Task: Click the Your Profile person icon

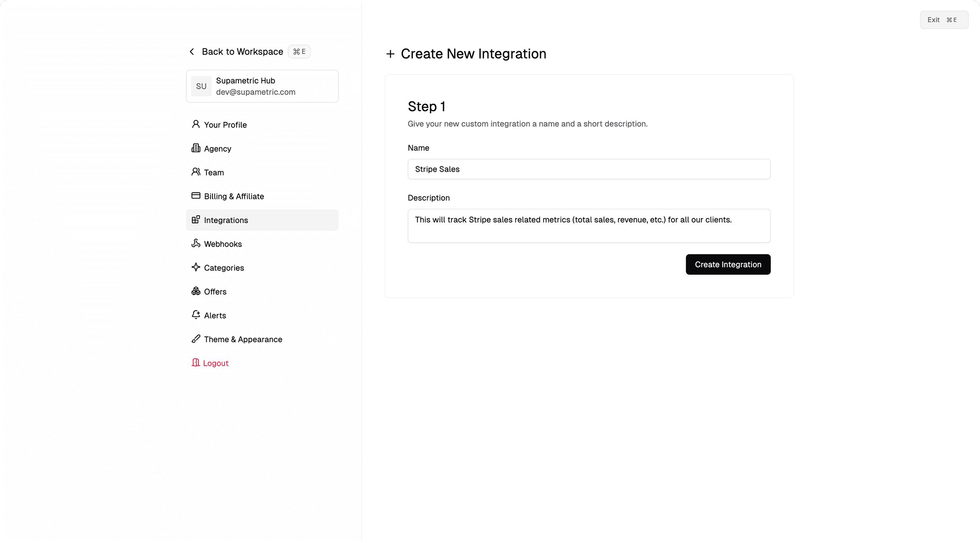Action: (196, 124)
